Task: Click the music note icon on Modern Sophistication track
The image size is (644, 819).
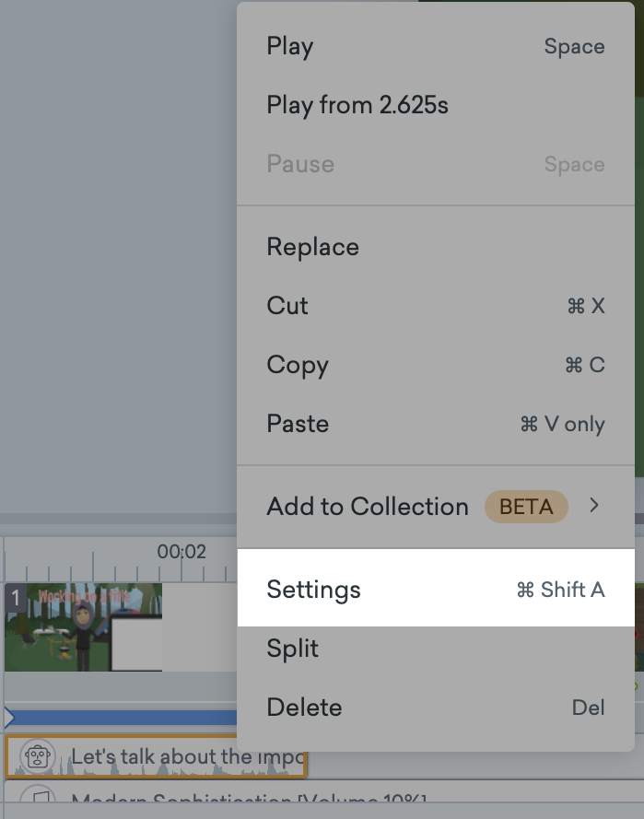Action: click(37, 800)
